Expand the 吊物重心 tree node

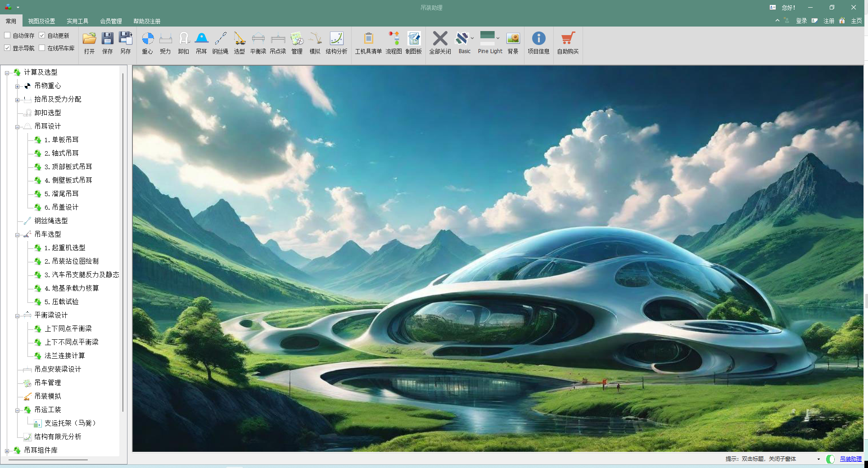[x=17, y=86]
